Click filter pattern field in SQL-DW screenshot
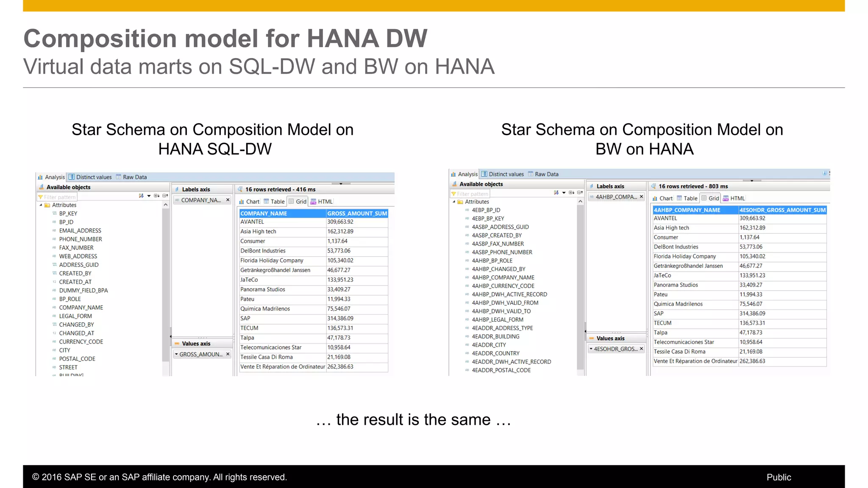 coord(57,197)
